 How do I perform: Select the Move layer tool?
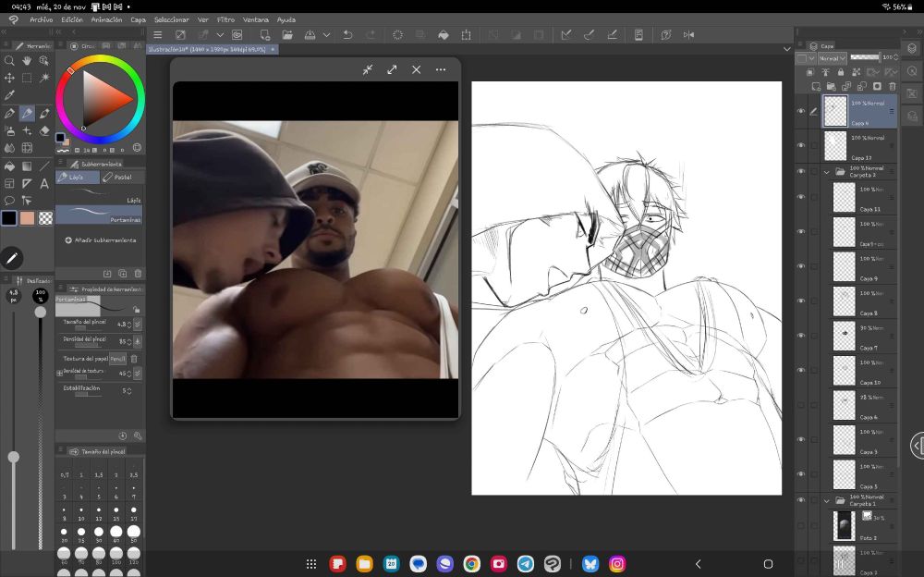pyautogui.click(x=9, y=78)
